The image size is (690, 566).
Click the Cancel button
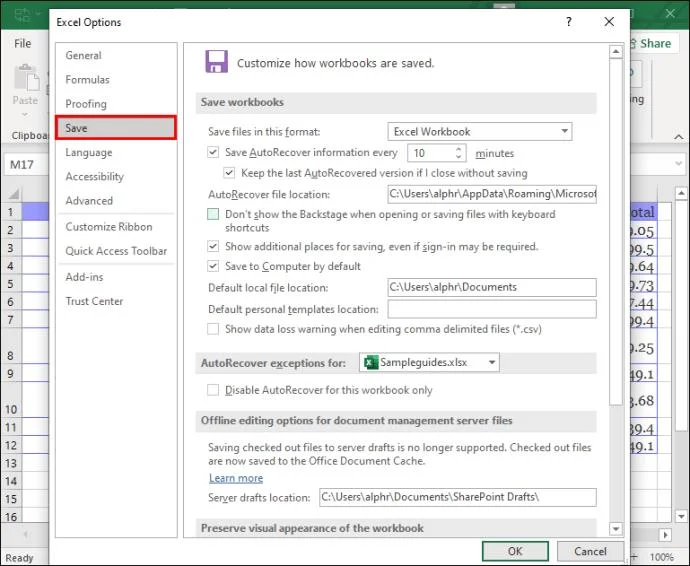point(590,551)
